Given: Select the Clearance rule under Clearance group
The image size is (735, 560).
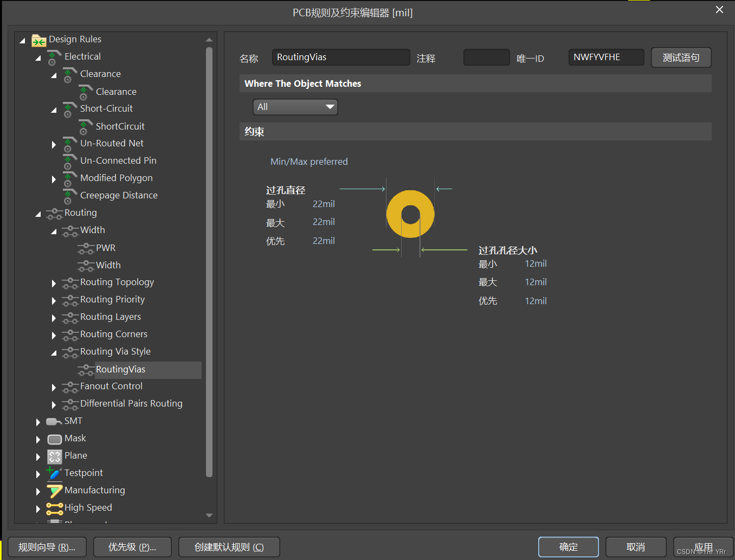Looking at the screenshot, I should point(116,92).
